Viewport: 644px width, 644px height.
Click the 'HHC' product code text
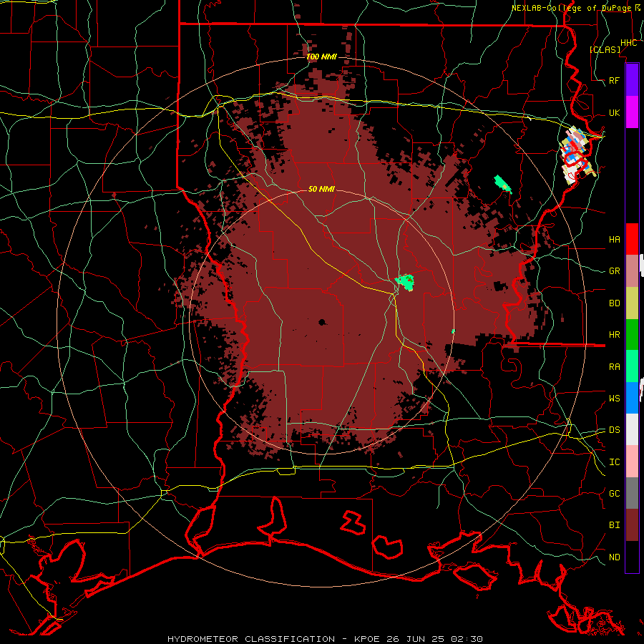point(629,43)
